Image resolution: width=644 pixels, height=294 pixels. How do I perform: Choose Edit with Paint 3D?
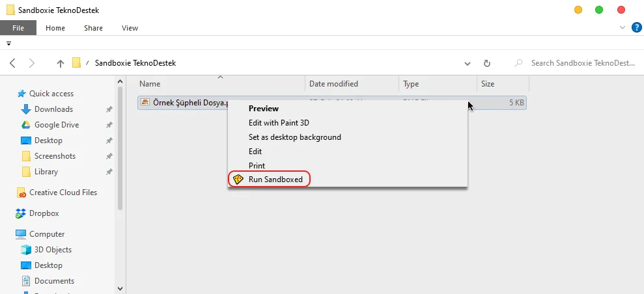pyautogui.click(x=279, y=123)
